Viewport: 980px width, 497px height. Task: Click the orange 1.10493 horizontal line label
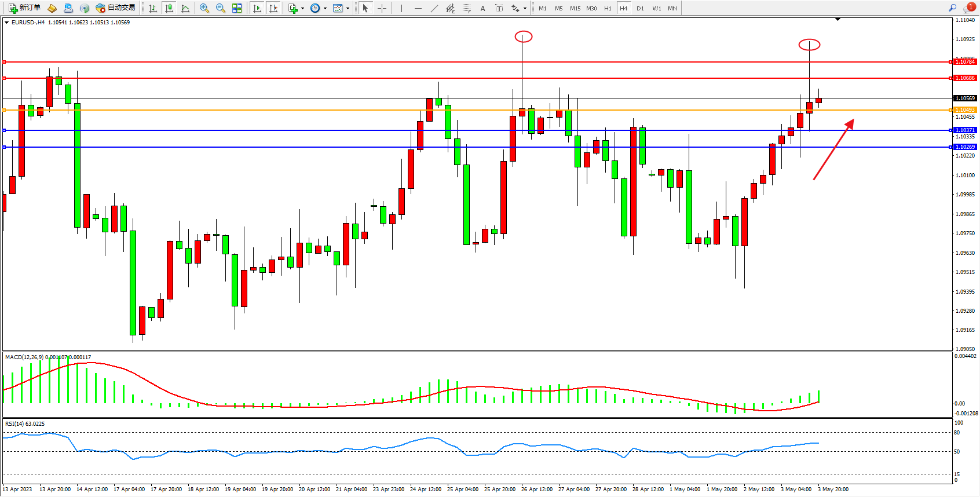[965, 110]
